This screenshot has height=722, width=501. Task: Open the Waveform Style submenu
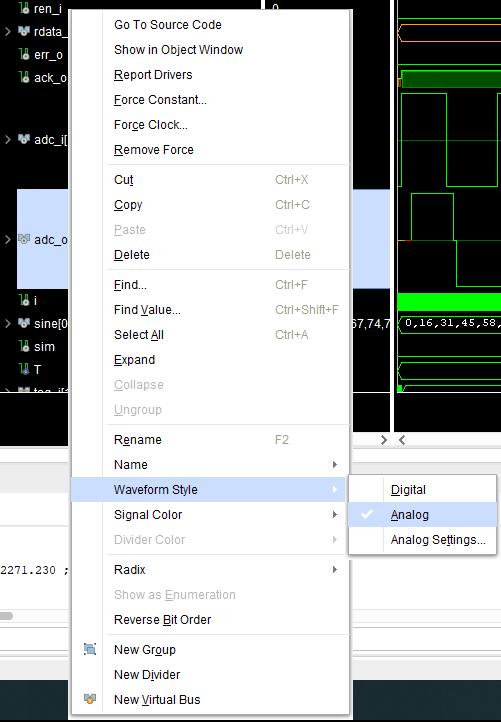210,489
